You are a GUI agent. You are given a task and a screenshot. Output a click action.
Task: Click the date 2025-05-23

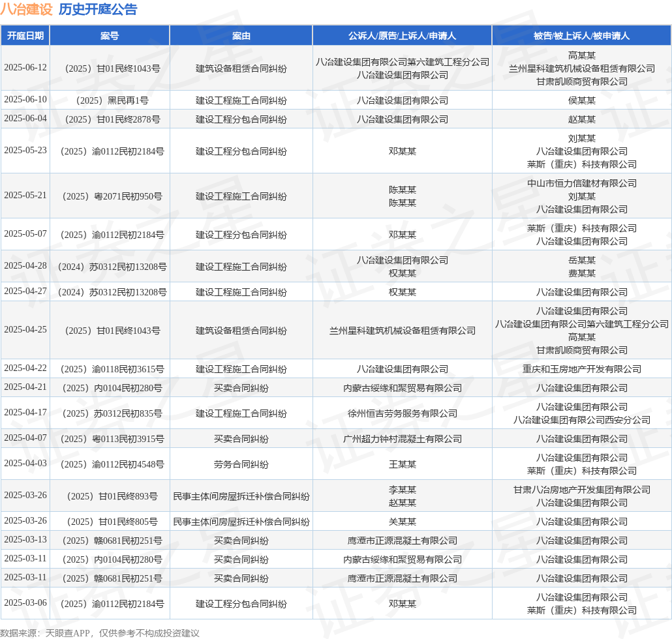pos(25,151)
